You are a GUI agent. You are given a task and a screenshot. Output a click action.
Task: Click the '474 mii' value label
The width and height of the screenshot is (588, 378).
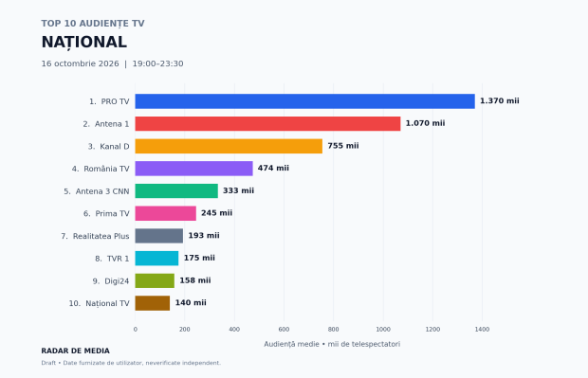click(273, 169)
